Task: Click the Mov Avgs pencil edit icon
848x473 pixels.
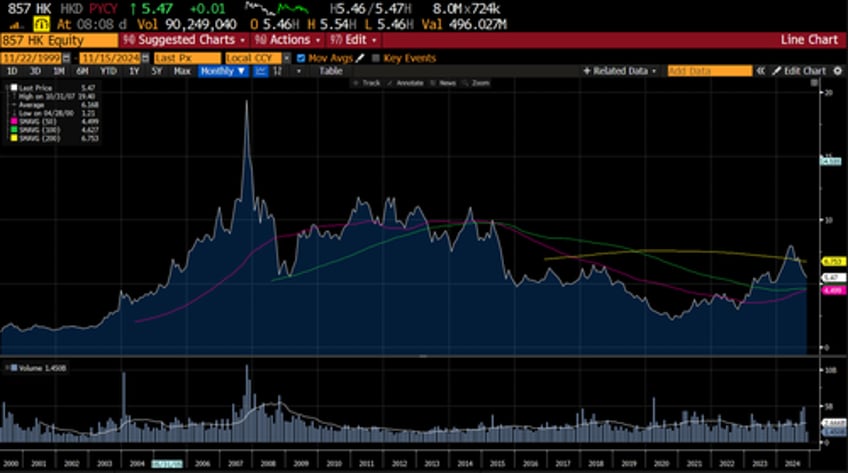Action: pyautogui.click(x=361, y=58)
